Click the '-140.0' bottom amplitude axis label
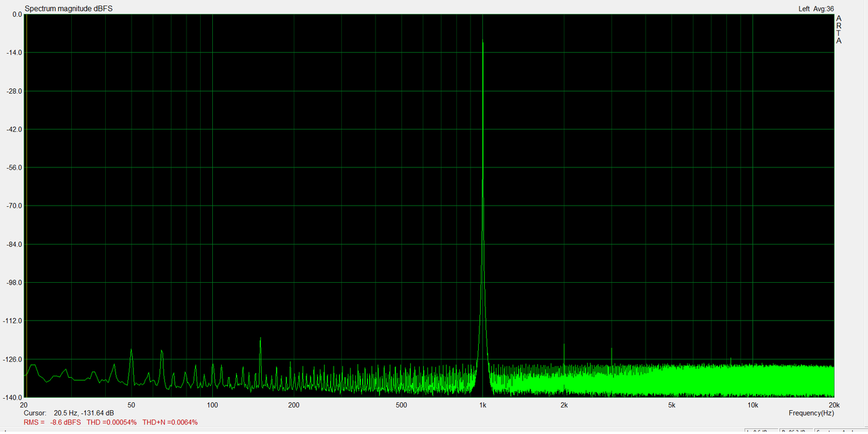The width and height of the screenshot is (868, 434). click(12, 397)
